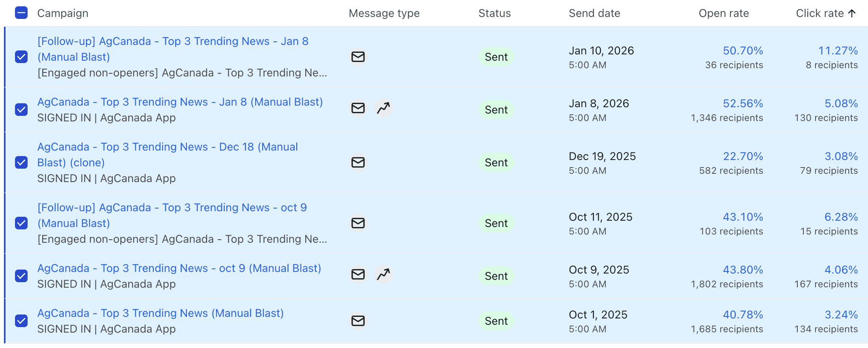This screenshot has width=868, height=348.
Task: Click the envelope icon on the Dec 18 clone row
Action: point(358,162)
